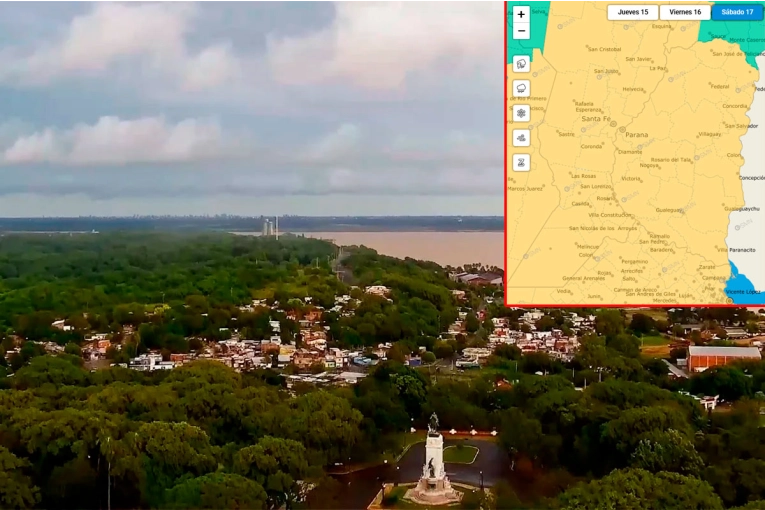Click San Andres de Giles label
765x510 pixels.
point(650,294)
